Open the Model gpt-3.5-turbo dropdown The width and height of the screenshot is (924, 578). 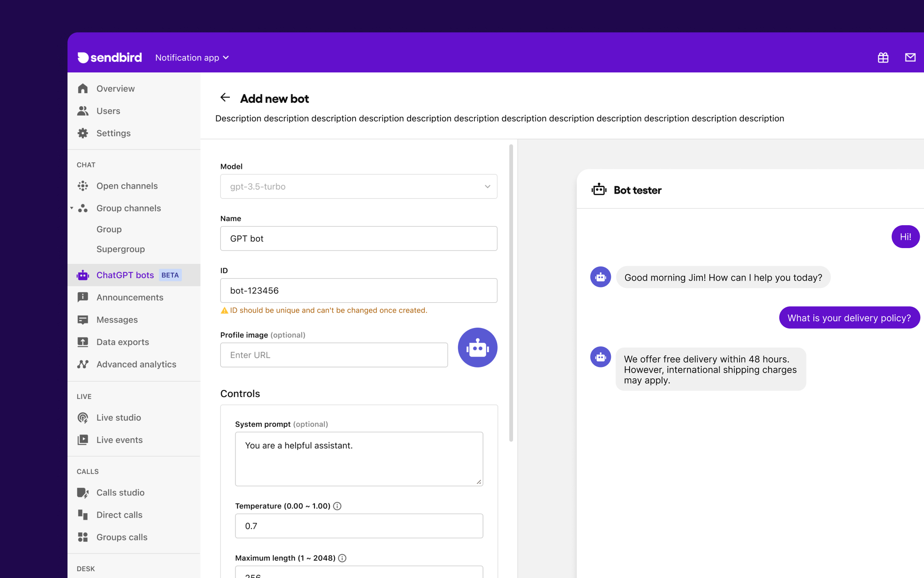(358, 187)
